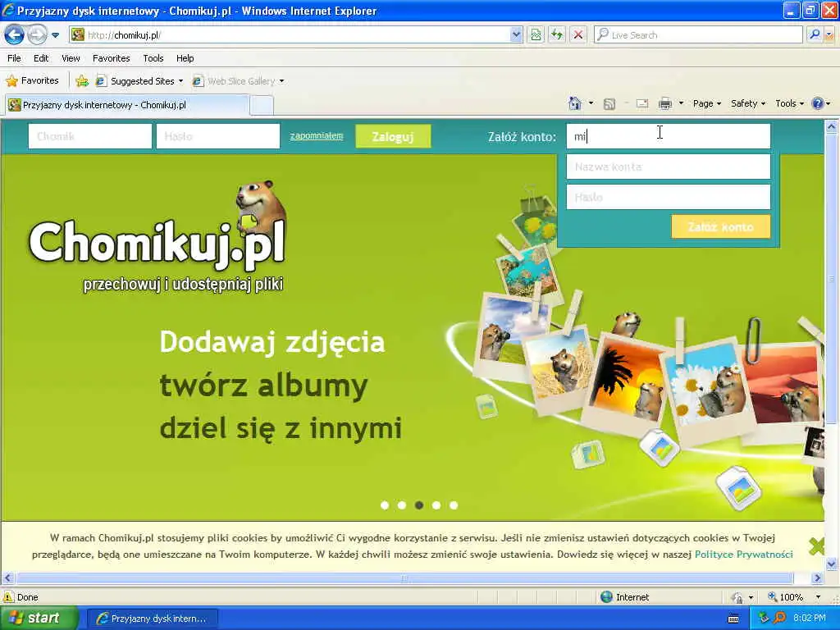Toggle Compatibility View icon
840x630 pixels.
coord(536,35)
